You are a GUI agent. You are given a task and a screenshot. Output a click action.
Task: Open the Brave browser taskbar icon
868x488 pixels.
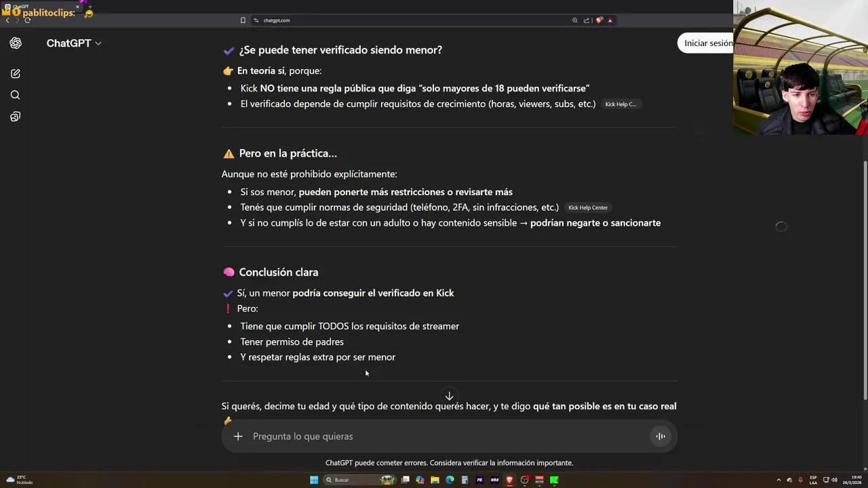coord(509,480)
